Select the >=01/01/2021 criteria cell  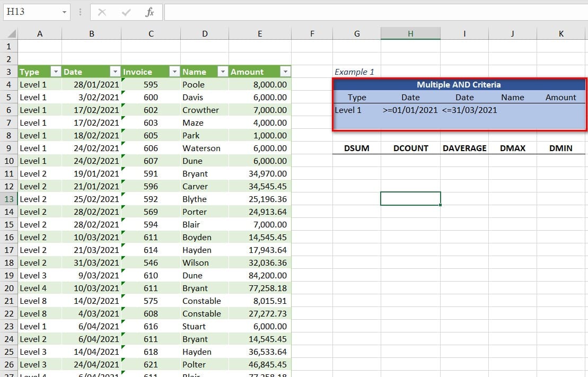click(x=410, y=110)
